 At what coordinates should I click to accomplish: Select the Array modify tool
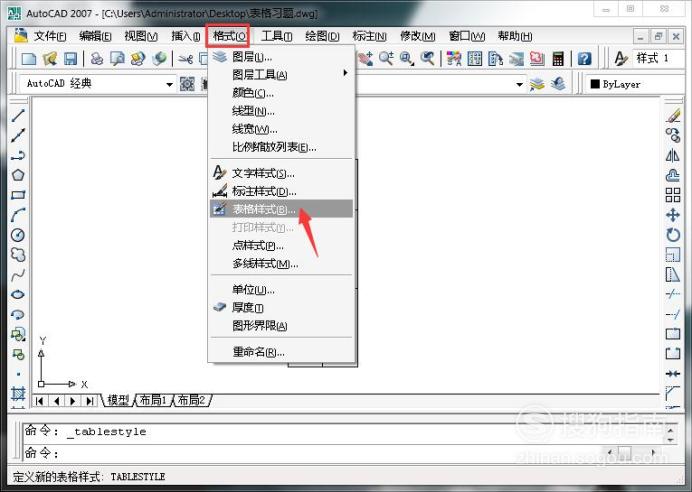point(673,195)
